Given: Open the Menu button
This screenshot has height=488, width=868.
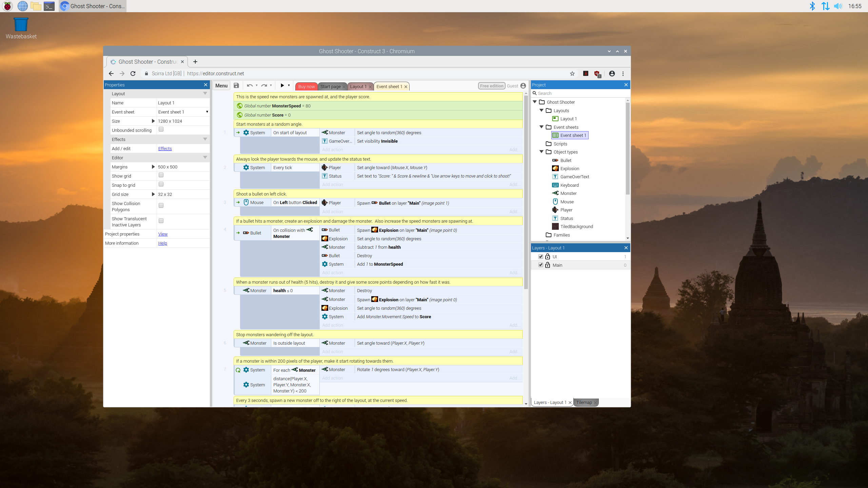Looking at the screenshot, I should tap(221, 86).
